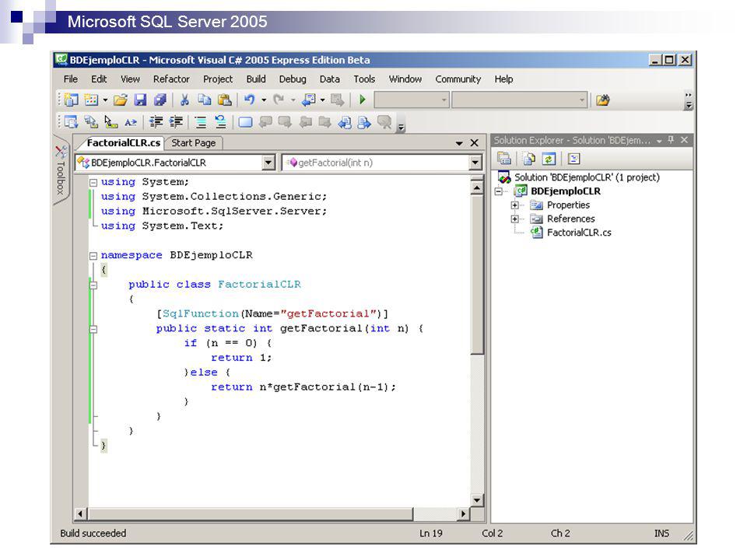
Task: Open the Toolbox side tab
Action: point(61,170)
